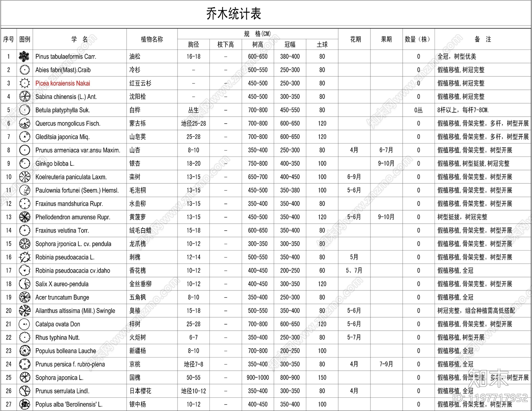Select the 全冠，树型优美 remark cell
Image resolution: width=532 pixels, height=411 pixels.
click(x=457, y=56)
